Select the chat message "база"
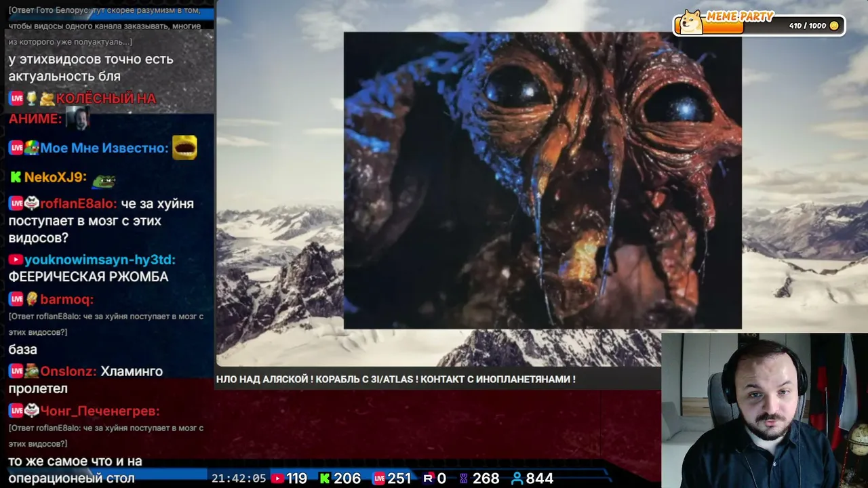Image resolution: width=868 pixels, height=488 pixels. click(23, 350)
